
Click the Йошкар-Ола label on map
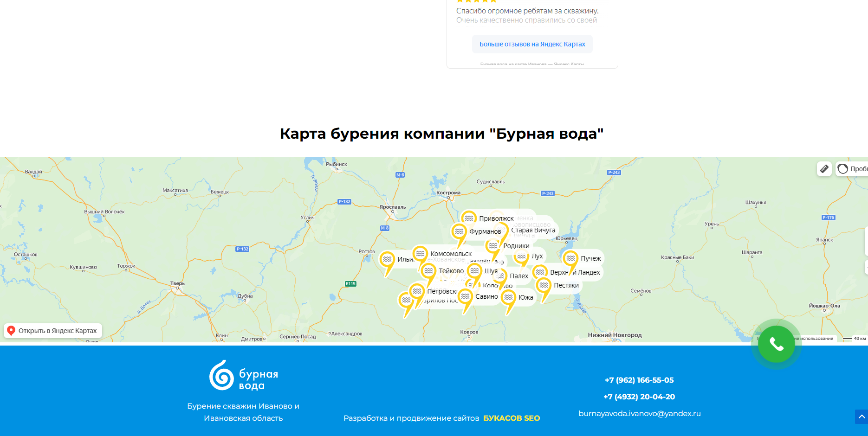pos(824,306)
